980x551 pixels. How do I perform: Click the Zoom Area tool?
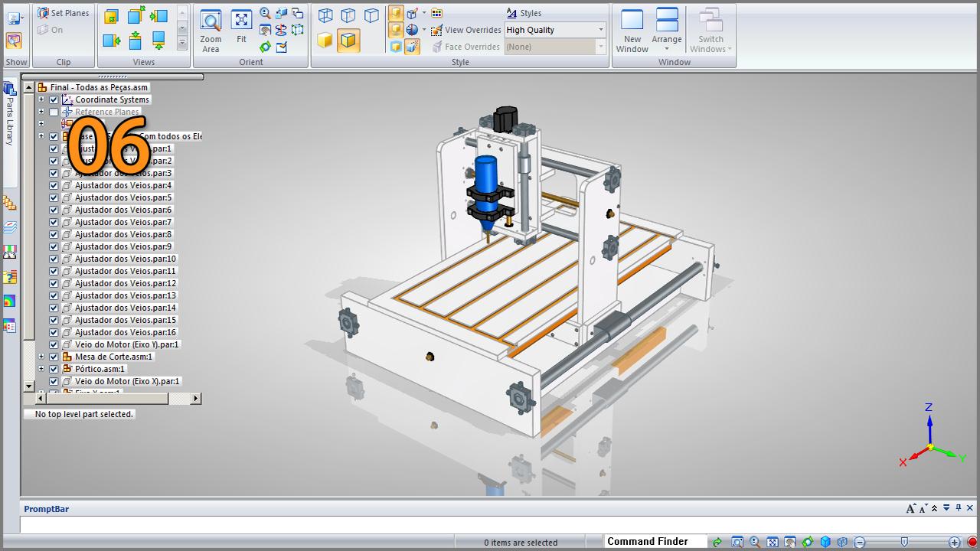pyautogui.click(x=211, y=31)
